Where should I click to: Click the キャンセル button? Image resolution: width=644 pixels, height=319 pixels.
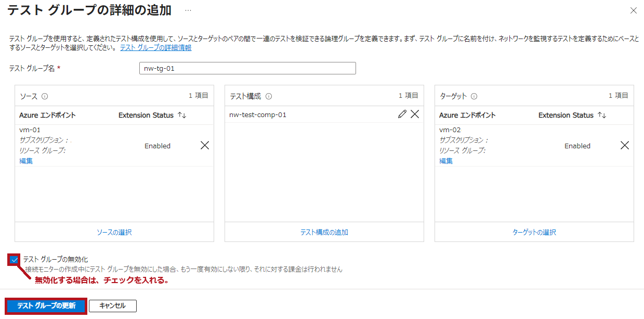click(113, 306)
